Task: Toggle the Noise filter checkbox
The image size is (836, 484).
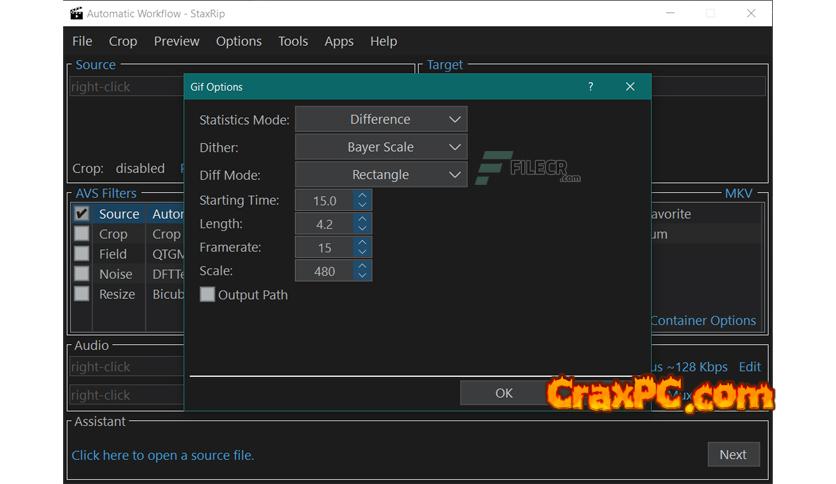Action: [82, 274]
